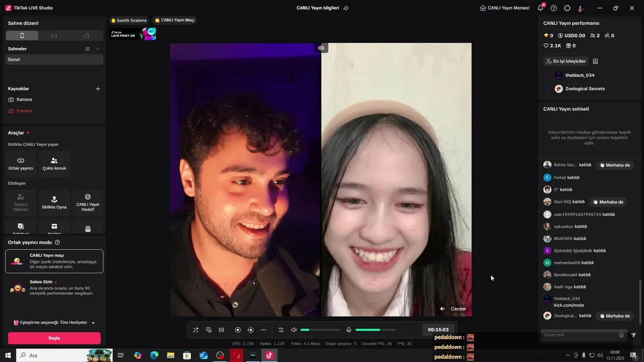Click the Windows Start button
The width and height of the screenshot is (644, 362).
point(8,355)
